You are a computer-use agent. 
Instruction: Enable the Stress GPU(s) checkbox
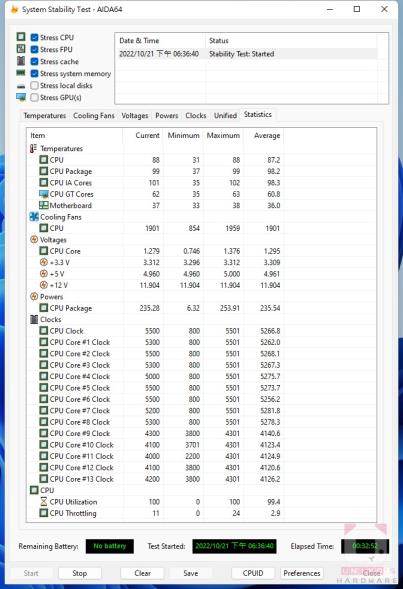click(x=35, y=98)
